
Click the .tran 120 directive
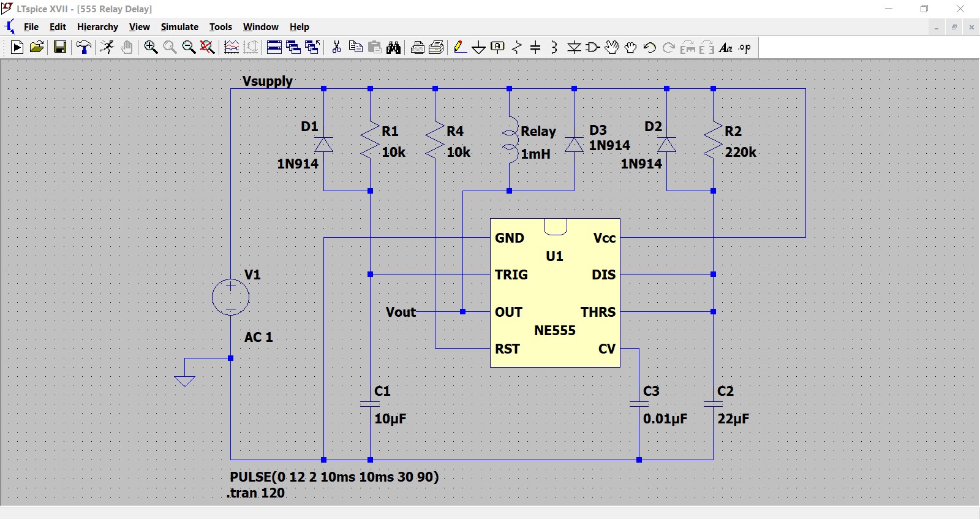coord(255,493)
